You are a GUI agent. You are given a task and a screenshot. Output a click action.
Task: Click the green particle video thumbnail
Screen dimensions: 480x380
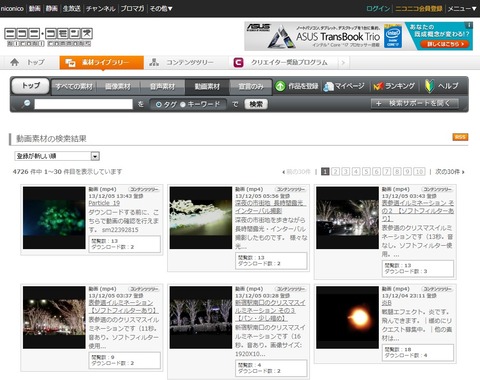54,218
